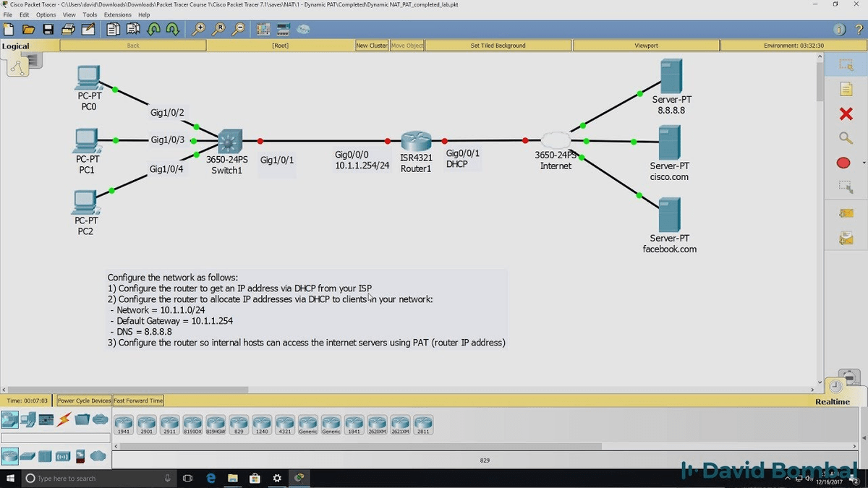Choose the Select tool in the right sidebar
The image size is (868, 488).
tap(846, 65)
